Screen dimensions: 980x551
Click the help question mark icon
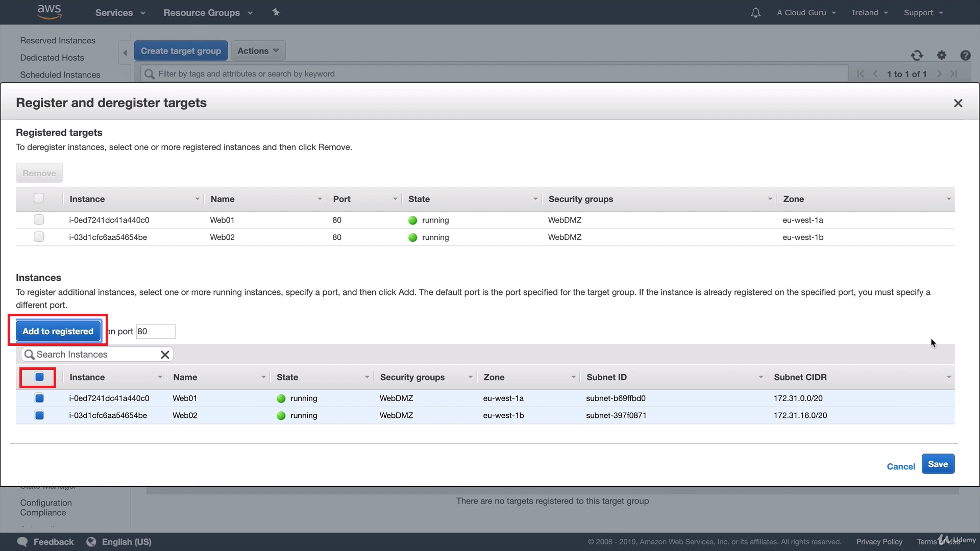965,55
